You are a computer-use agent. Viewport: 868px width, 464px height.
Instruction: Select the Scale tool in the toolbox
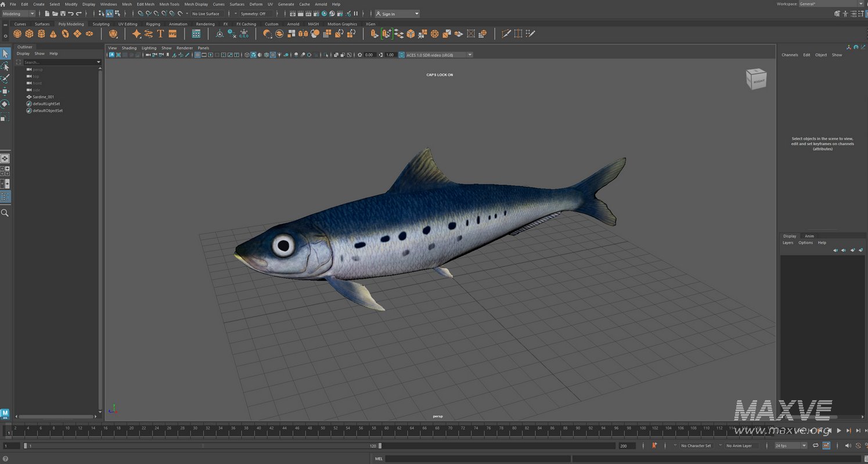click(x=6, y=117)
